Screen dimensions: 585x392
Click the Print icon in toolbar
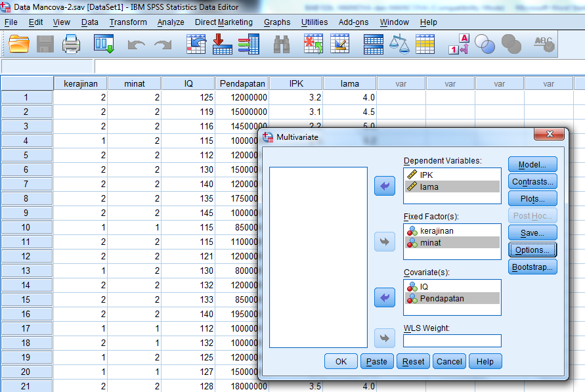[x=71, y=45]
